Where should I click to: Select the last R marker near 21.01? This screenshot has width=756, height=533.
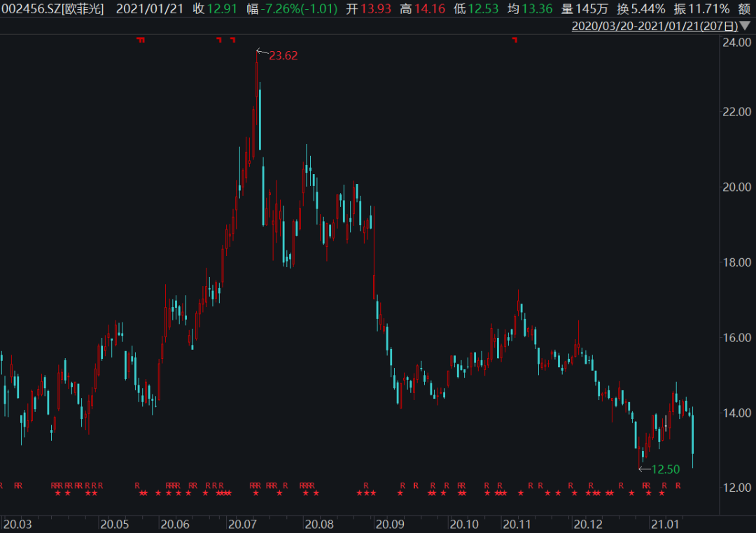678,485
